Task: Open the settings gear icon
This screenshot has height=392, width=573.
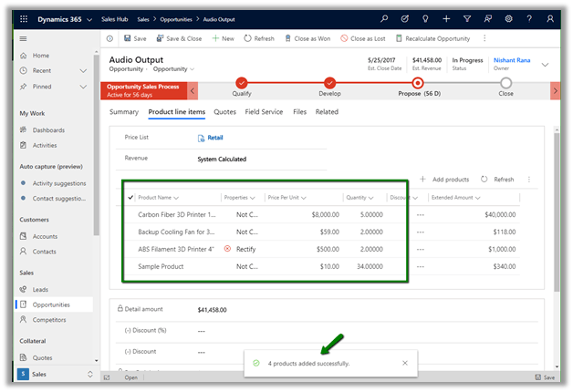Action: click(508, 19)
